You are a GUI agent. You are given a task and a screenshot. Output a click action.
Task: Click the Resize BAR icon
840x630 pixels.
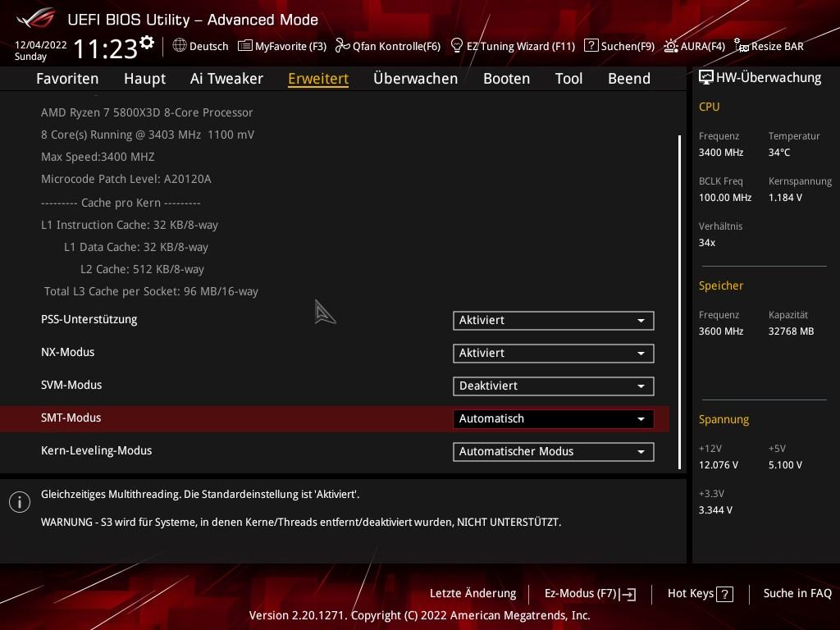tap(742, 46)
